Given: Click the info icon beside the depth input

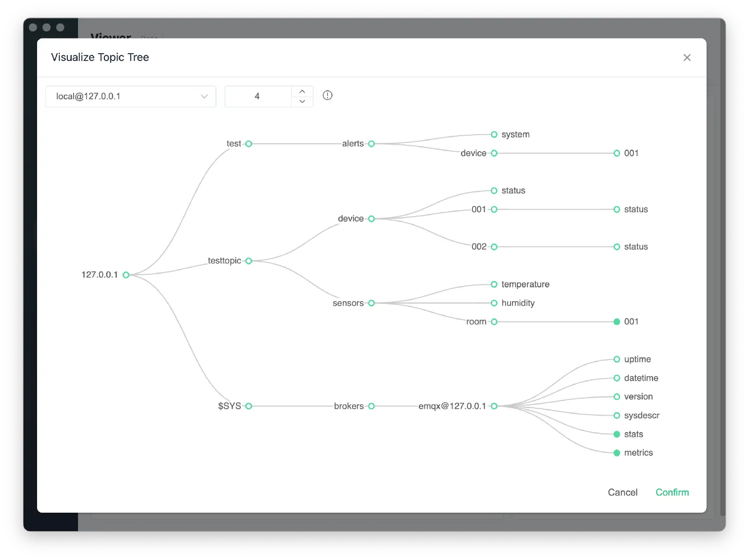Looking at the screenshot, I should (327, 96).
